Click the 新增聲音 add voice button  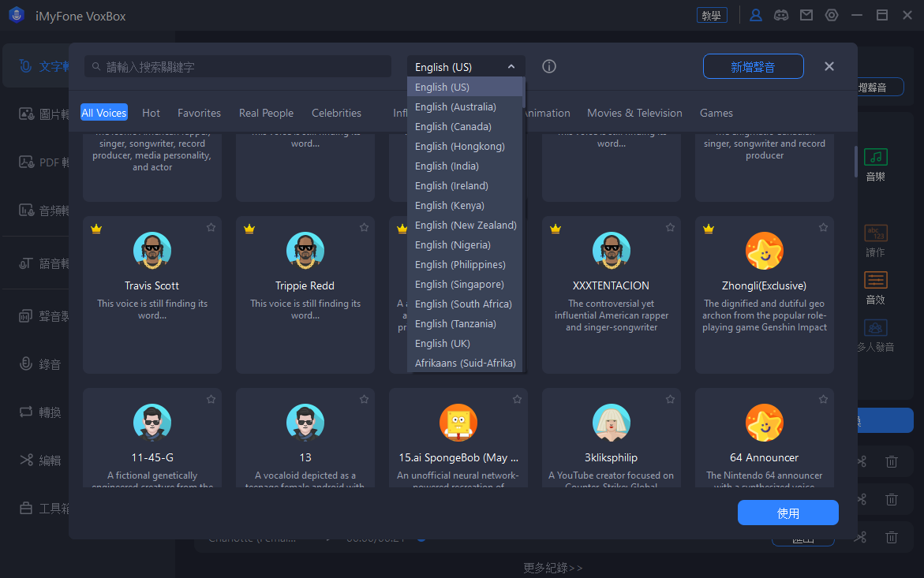(753, 66)
